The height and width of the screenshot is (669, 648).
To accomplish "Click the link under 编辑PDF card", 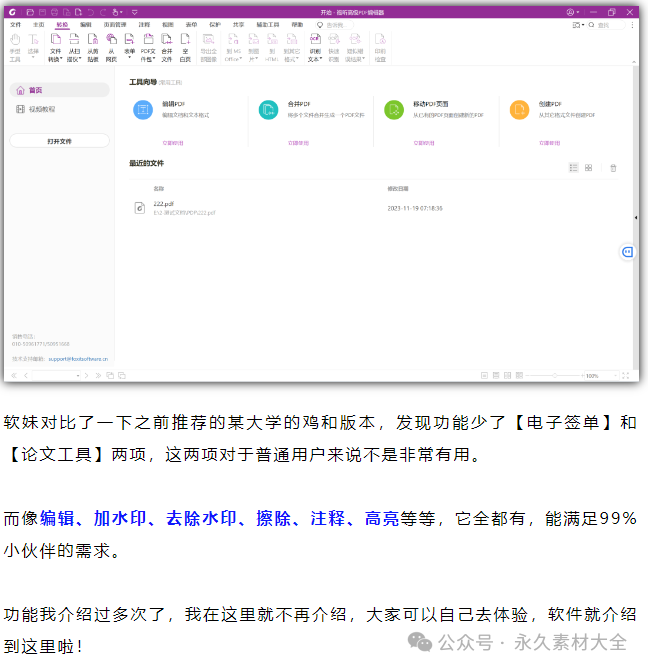I will 173,143.
